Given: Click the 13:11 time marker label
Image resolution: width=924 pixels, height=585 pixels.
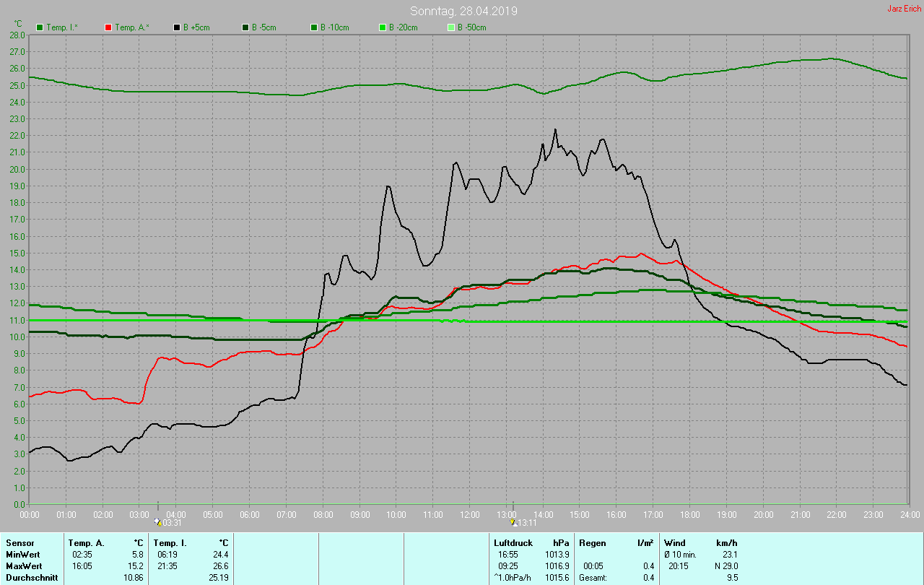Looking at the screenshot, I should click(x=526, y=523).
